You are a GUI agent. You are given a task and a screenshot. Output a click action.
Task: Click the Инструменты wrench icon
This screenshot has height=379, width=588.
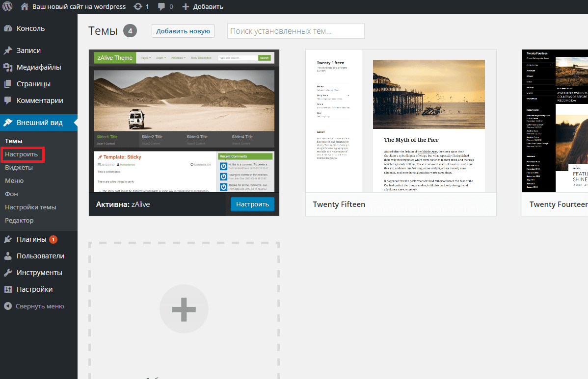click(x=8, y=273)
